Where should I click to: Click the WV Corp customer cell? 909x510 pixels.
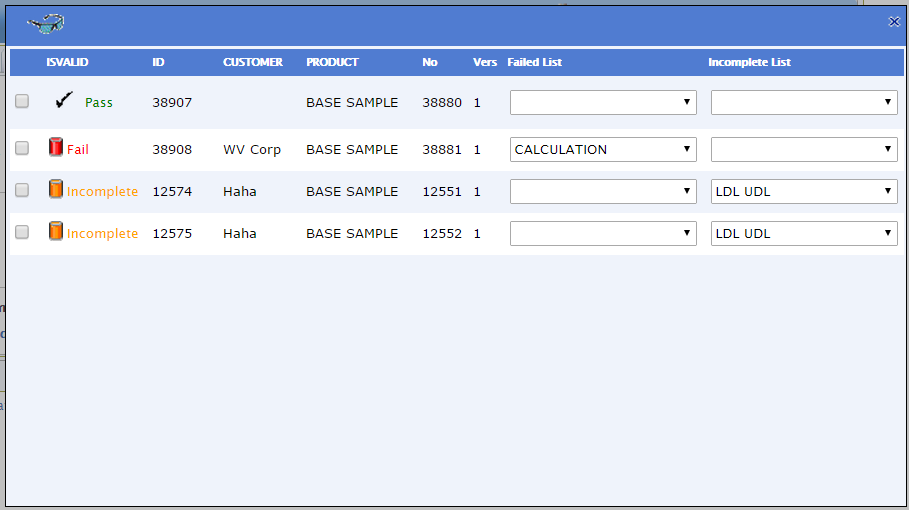click(x=252, y=150)
